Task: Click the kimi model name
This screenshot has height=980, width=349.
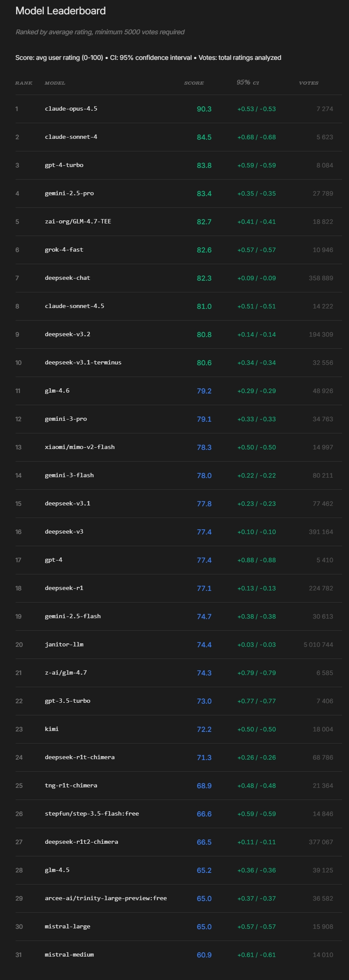Action: [x=52, y=729]
